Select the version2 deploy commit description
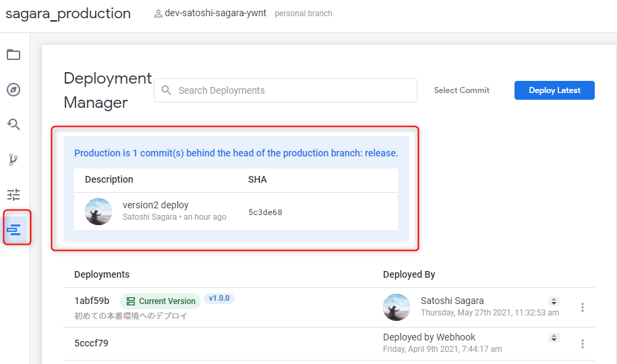This screenshot has width=617, height=364. [x=156, y=205]
